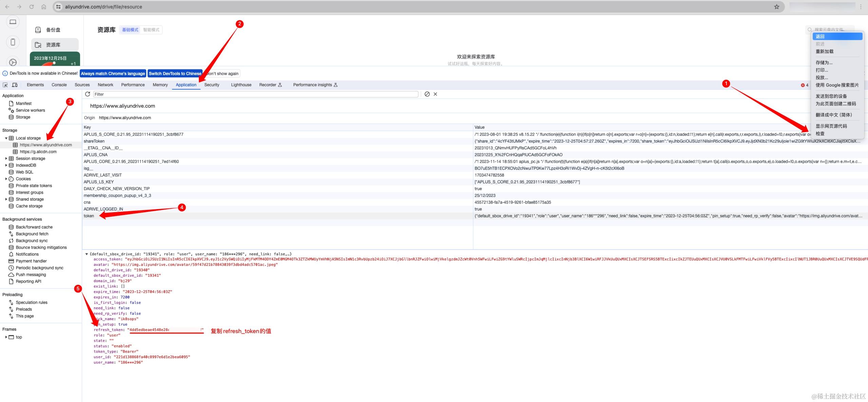Open the Network tab
The width and height of the screenshot is (868, 402).
[x=105, y=85]
